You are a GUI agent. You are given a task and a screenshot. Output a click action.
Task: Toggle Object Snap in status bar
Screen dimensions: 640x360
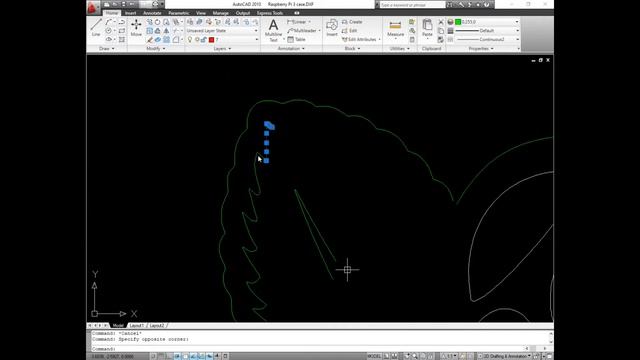click(185, 356)
